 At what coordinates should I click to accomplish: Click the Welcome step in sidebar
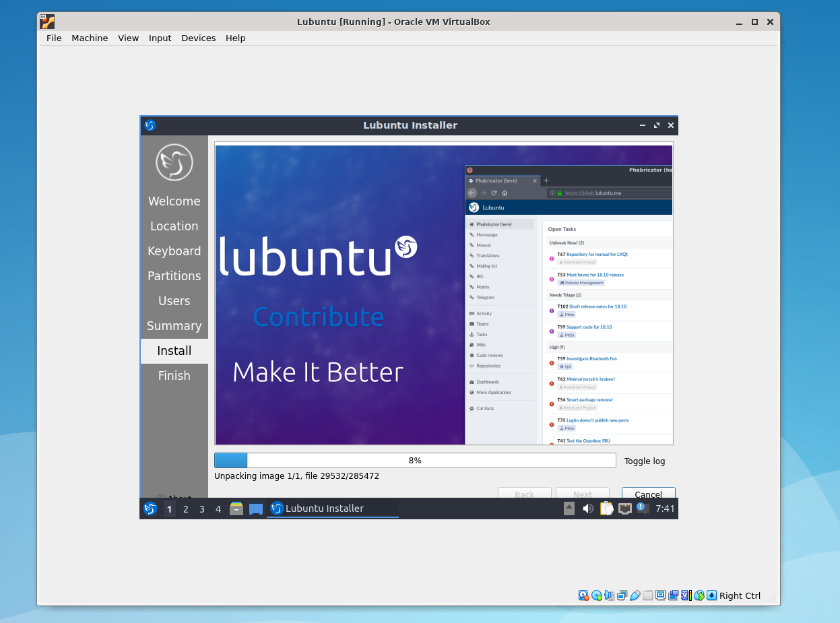[x=174, y=201]
